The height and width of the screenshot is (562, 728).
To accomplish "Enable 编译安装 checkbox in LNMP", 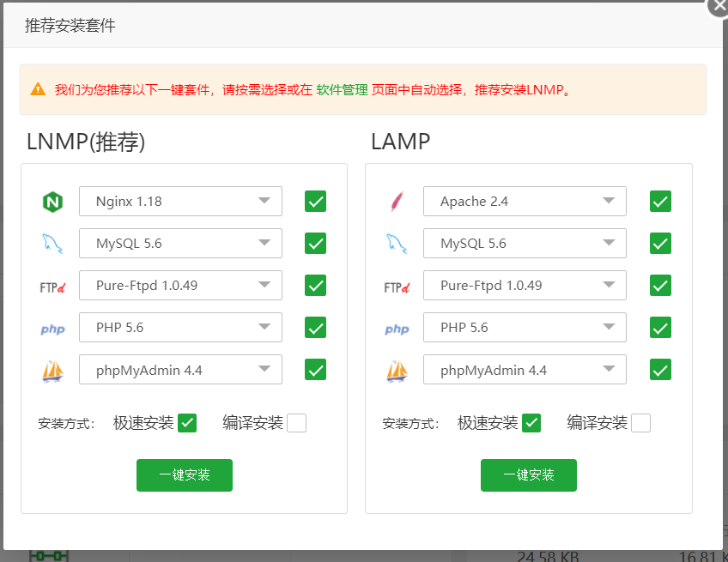I will click(297, 423).
